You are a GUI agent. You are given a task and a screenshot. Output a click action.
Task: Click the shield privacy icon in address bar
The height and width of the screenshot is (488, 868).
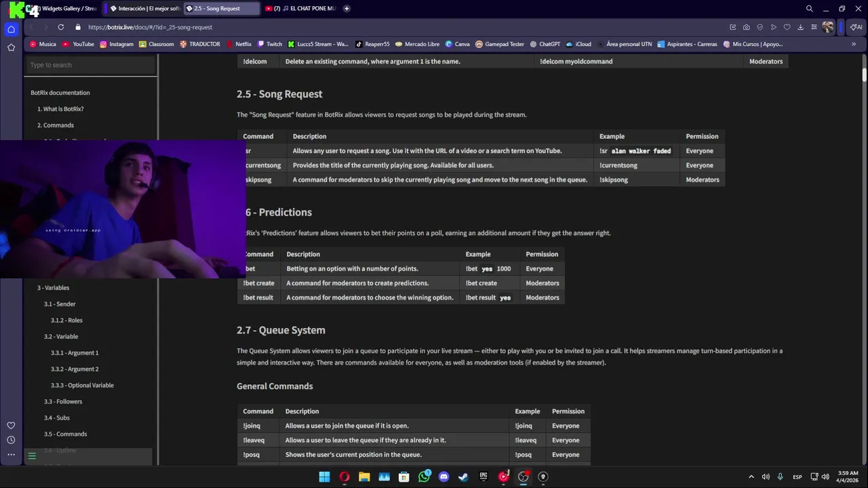(x=760, y=27)
